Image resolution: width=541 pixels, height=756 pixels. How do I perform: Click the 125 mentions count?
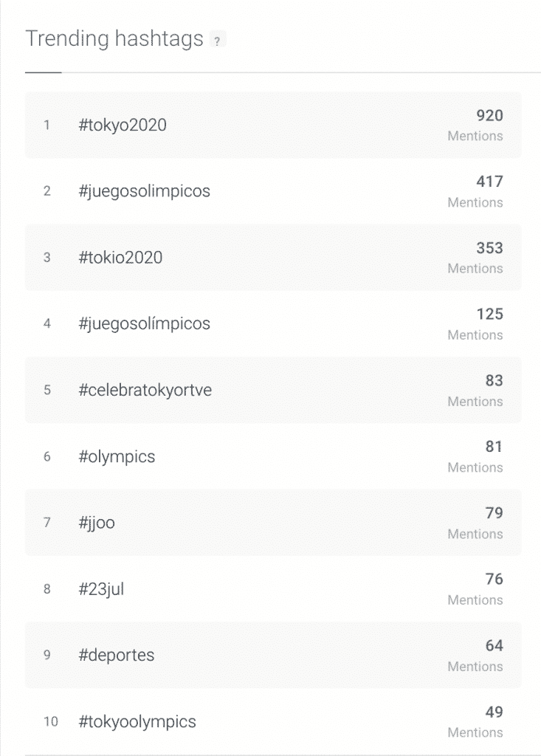[x=489, y=315]
